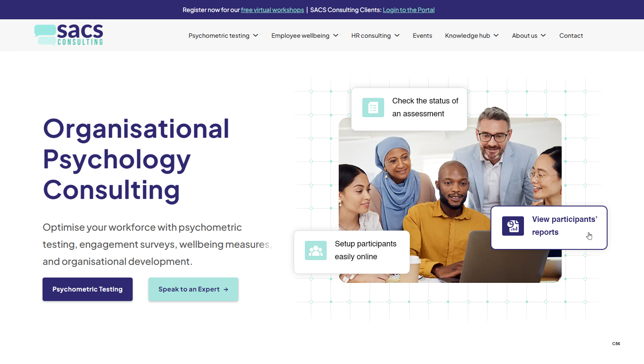
Task: Click 'Check the status of an assessment' text
Action: point(425,107)
